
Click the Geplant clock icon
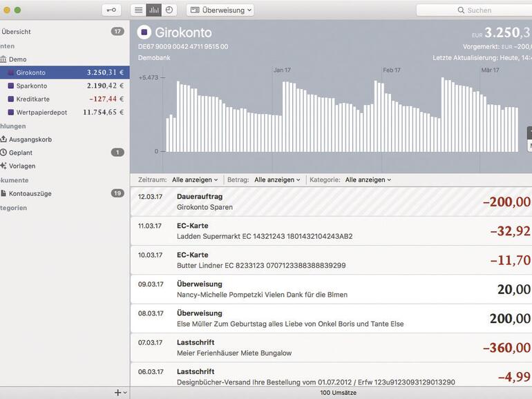point(3,153)
